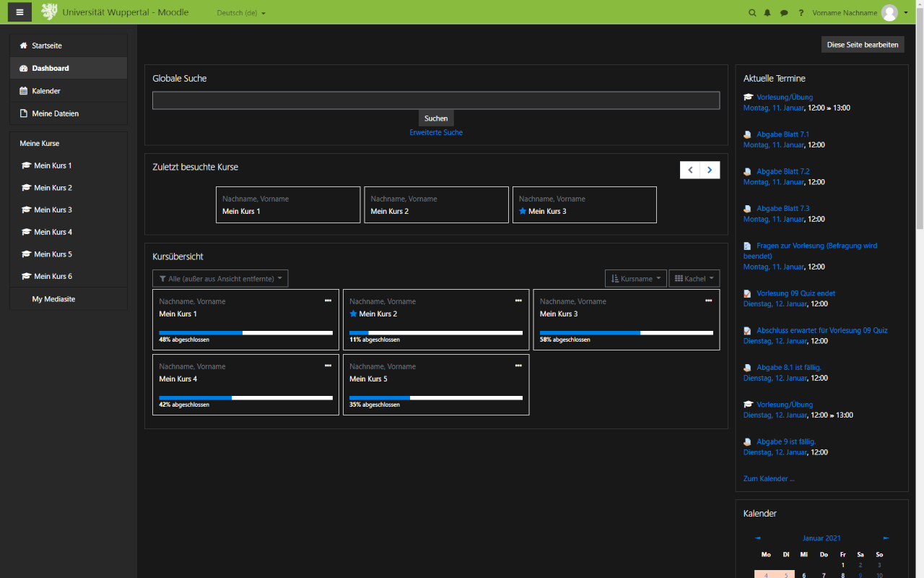This screenshot has width=924, height=578.
Task: Click the Diese Seite bearbeiten button
Action: [x=863, y=45]
